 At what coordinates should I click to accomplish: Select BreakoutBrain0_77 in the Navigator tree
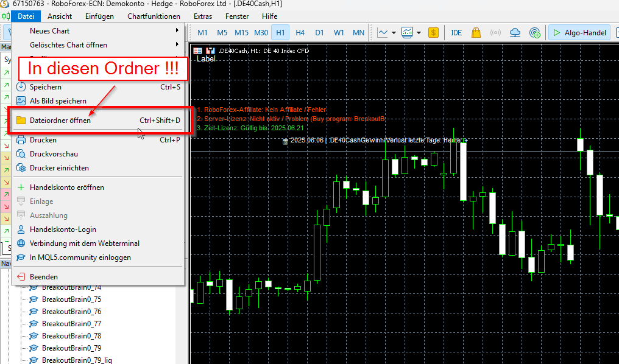tap(71, 324)
